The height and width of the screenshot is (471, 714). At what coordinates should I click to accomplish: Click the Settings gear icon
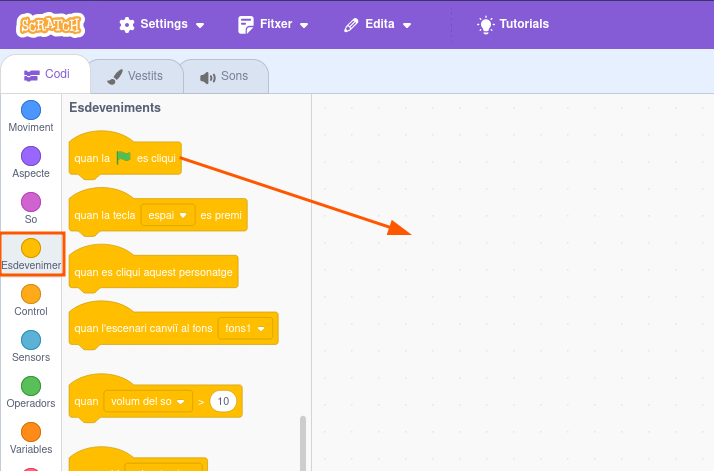[127, 25]
